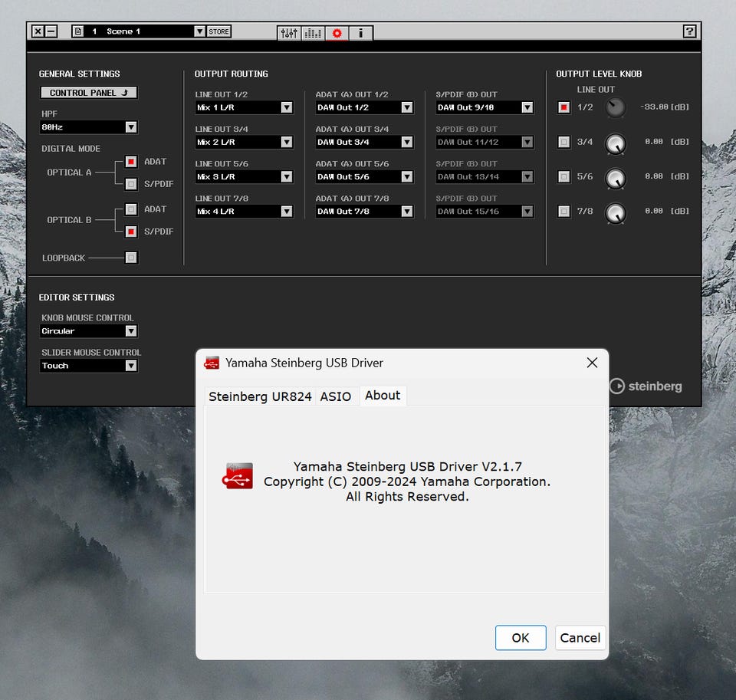This screenshot has width=736, height=700.
Task: Set Optical A to S/PDIF
Action: tap(131, 184)
